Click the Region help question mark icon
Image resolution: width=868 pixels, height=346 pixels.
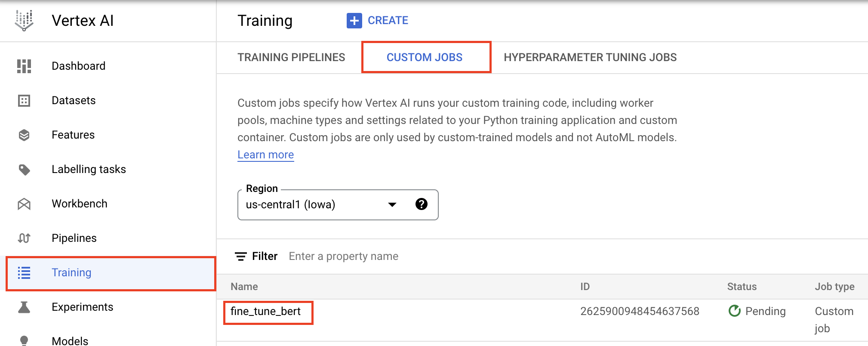pyautogui.click(x=421, y=204)
